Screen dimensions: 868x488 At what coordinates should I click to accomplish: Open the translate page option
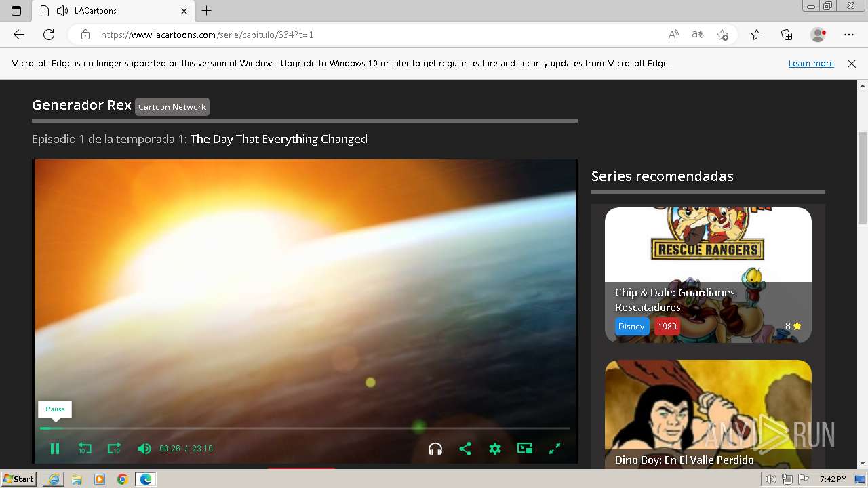click(x=698, y=35)
